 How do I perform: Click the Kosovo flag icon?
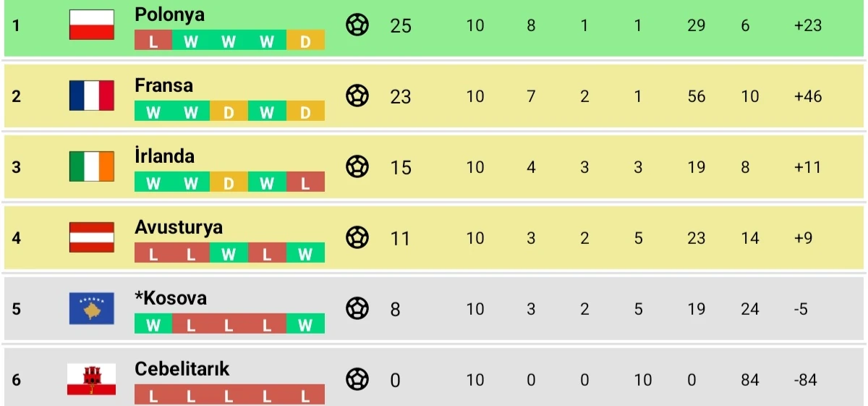pos(92,308)
